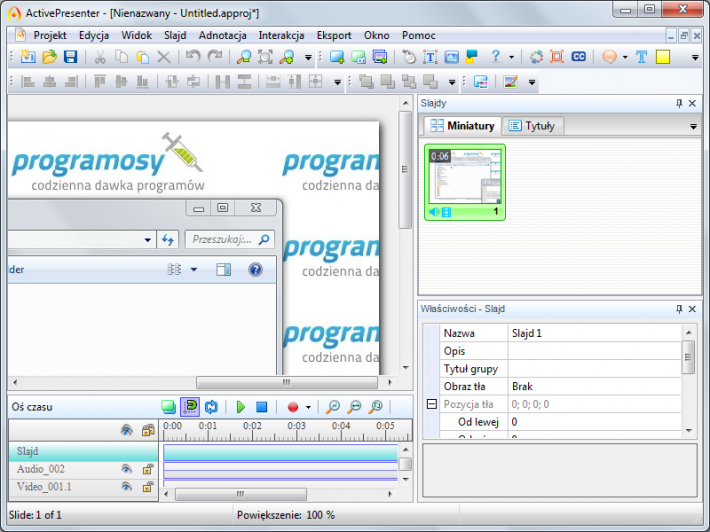Screen dimensions: 710x532
Task: Toggle visibility of the Video_001.1 track
Action: [126, 487]
